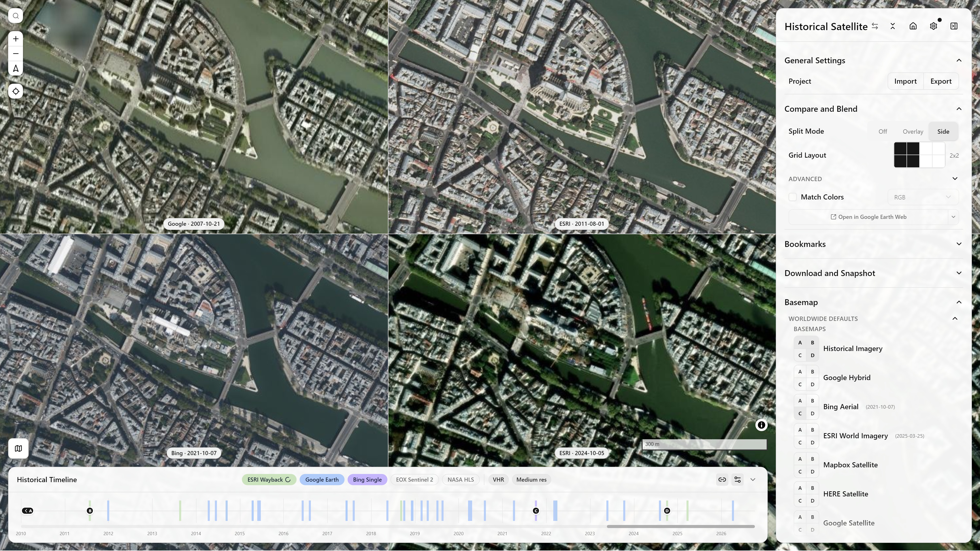980x551 pixels.
Task: Assign HERE Satellite to pane B
Action: [813, 488]
